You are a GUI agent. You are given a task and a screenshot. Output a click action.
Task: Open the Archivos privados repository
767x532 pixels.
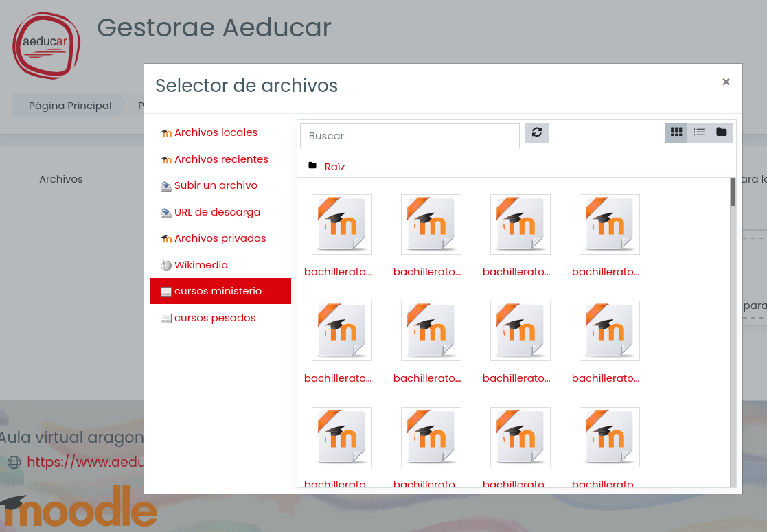pos(220,238)
